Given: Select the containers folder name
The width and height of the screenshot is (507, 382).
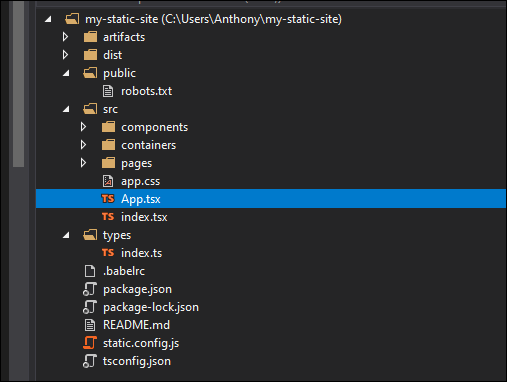Looking at the screenshot, I should tap(148, 145).
